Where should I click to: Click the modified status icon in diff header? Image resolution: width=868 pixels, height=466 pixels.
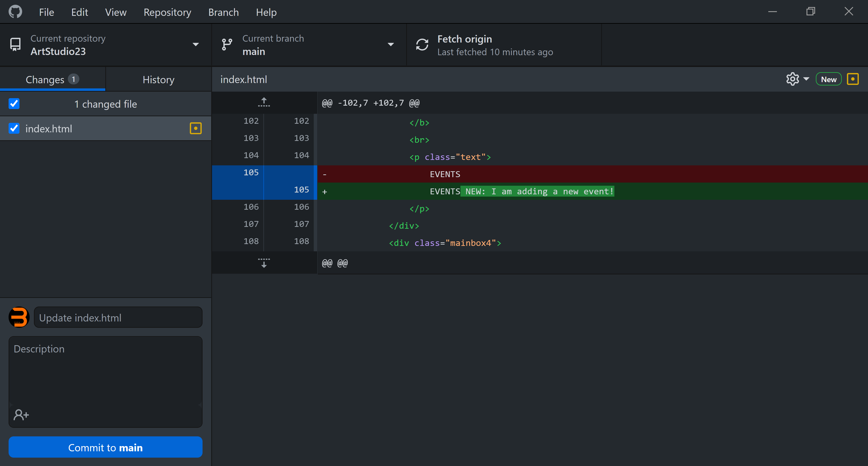853,79
